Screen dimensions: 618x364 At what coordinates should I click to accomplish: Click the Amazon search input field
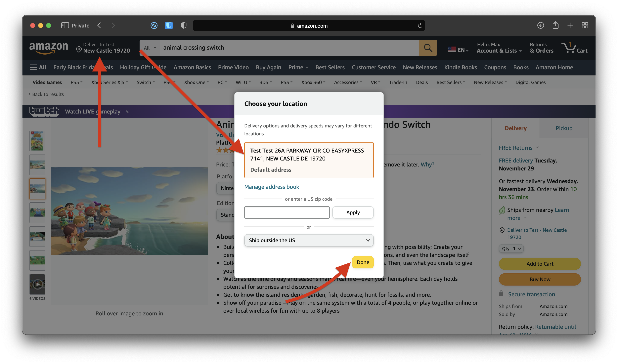[x=289, y=48]
